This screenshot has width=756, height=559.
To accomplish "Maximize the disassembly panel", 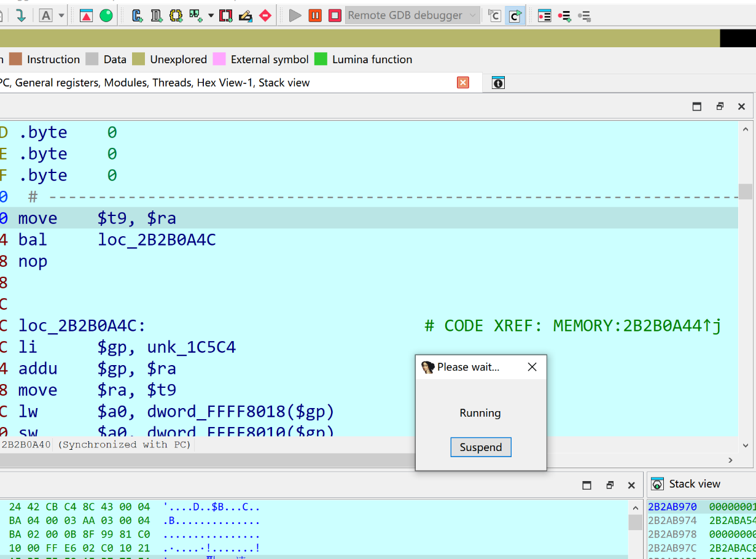I will click(697, 107).
